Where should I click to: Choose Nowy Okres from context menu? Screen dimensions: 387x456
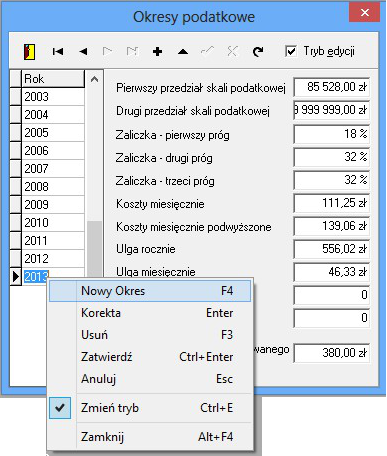coord(150,291)
